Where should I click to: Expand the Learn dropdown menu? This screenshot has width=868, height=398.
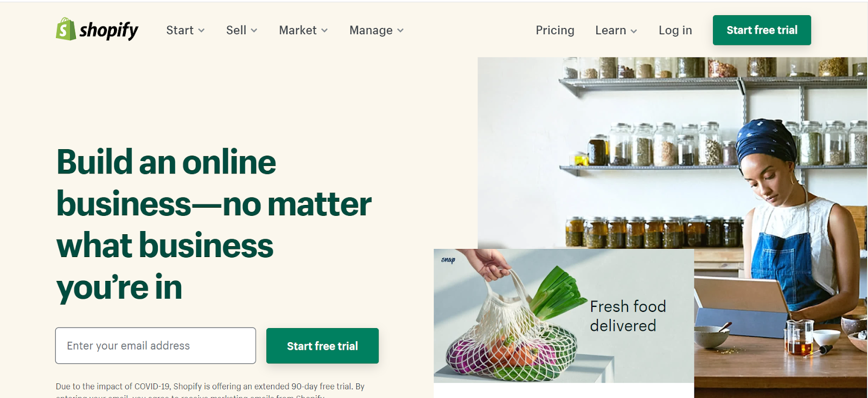coord(616,30)
